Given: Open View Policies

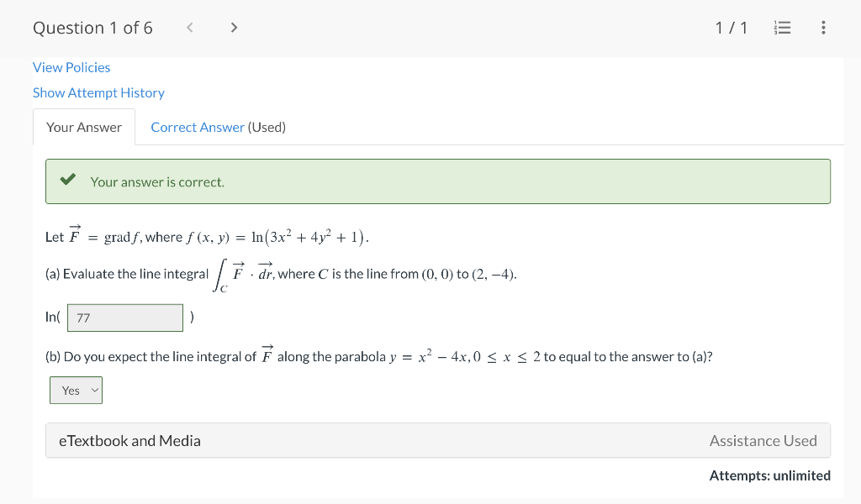Looking at the screenshot, I should (x=71, y=67).
